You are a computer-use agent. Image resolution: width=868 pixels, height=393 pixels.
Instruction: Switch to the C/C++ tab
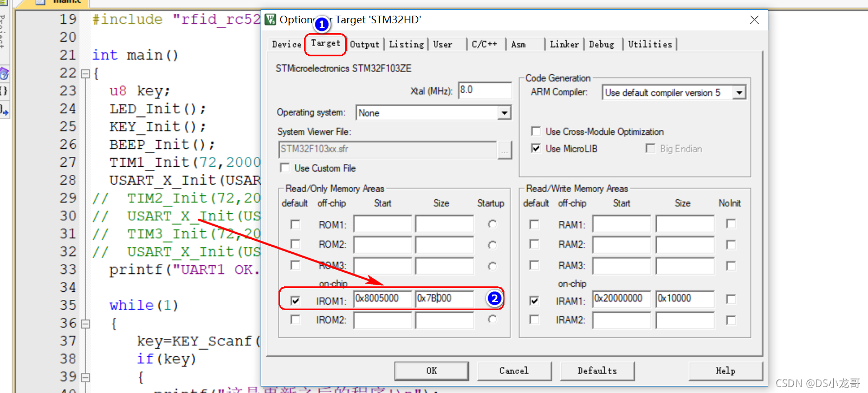pos(484,44)
